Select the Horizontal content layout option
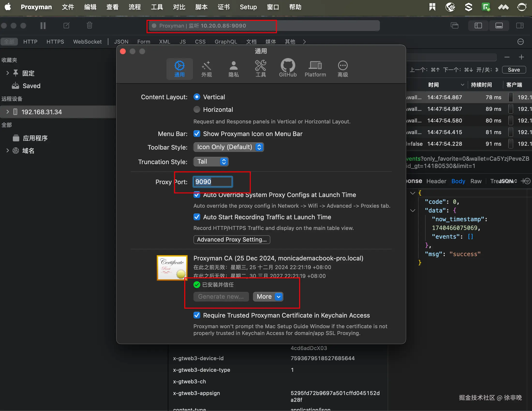 pos(197,110)
